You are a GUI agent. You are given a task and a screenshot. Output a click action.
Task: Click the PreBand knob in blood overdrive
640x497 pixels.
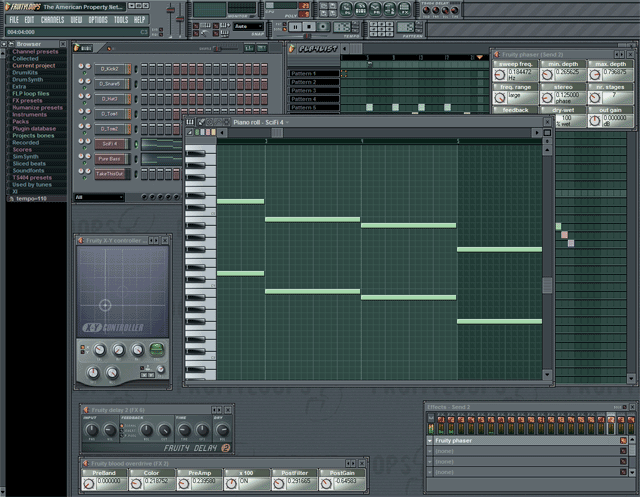[89, 484]
